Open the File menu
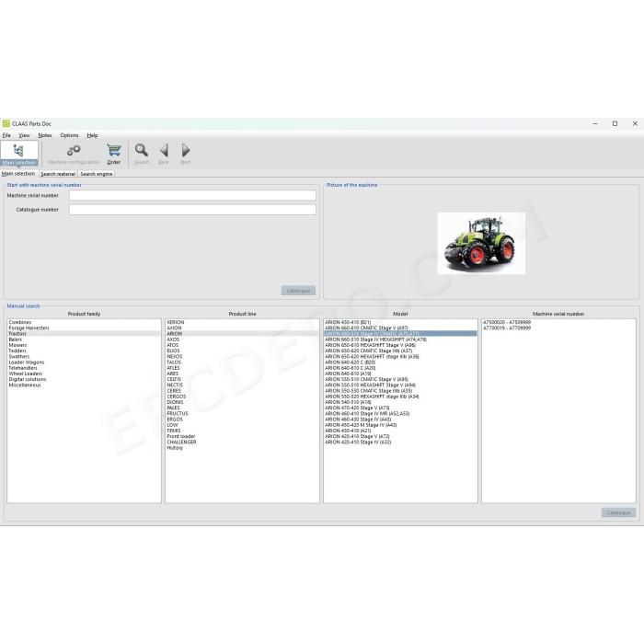Image resolution: width=644 pixels, height=644 pixels. (x=6, y=135)
